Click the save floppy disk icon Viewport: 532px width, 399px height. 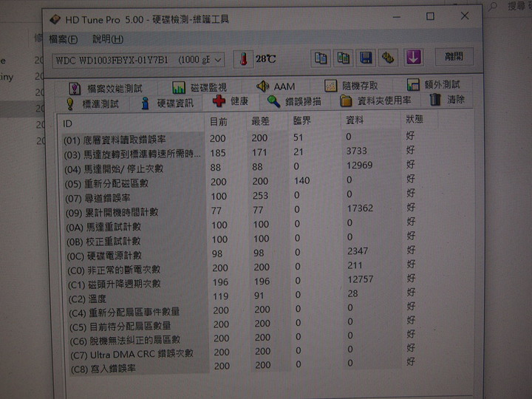(366, 58)
